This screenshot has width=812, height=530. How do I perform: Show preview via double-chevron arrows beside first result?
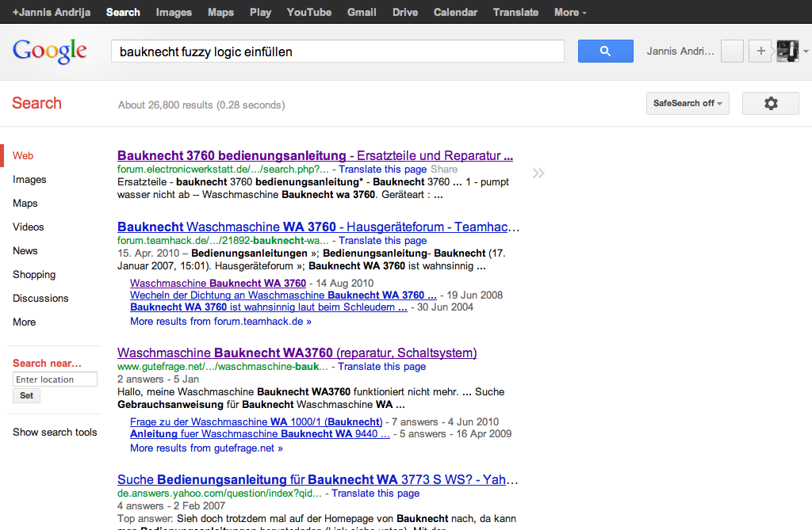coord(538,173)
